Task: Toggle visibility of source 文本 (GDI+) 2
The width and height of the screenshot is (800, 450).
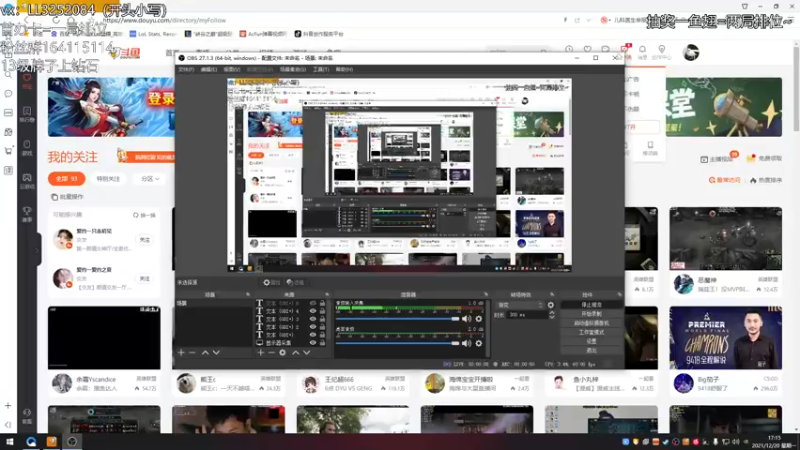Action: (313, 327)
